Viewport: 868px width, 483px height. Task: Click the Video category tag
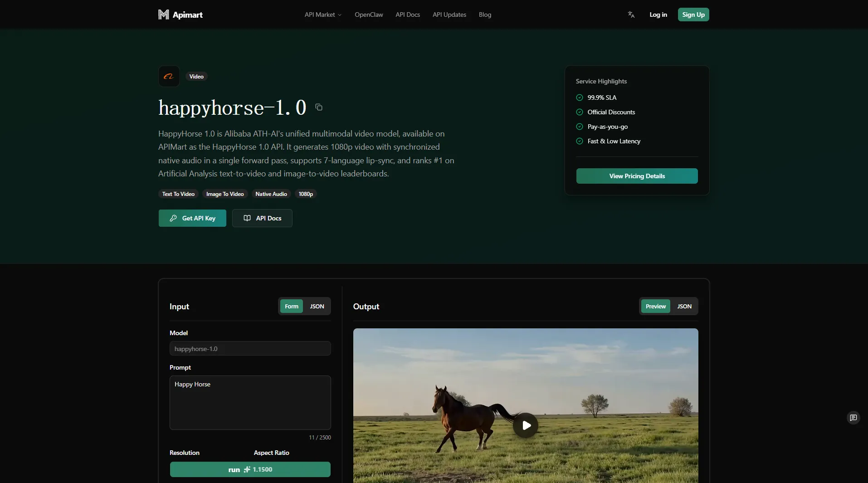click(196, 76)
